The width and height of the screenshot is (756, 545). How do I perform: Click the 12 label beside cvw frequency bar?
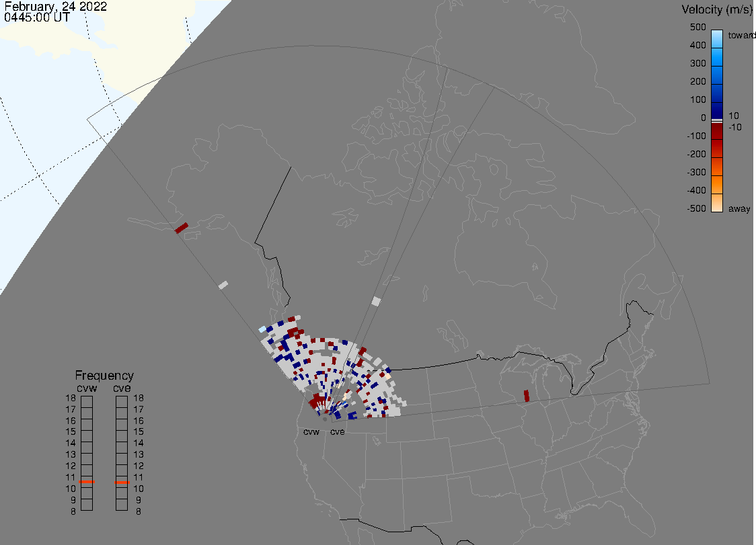[71, 466]
